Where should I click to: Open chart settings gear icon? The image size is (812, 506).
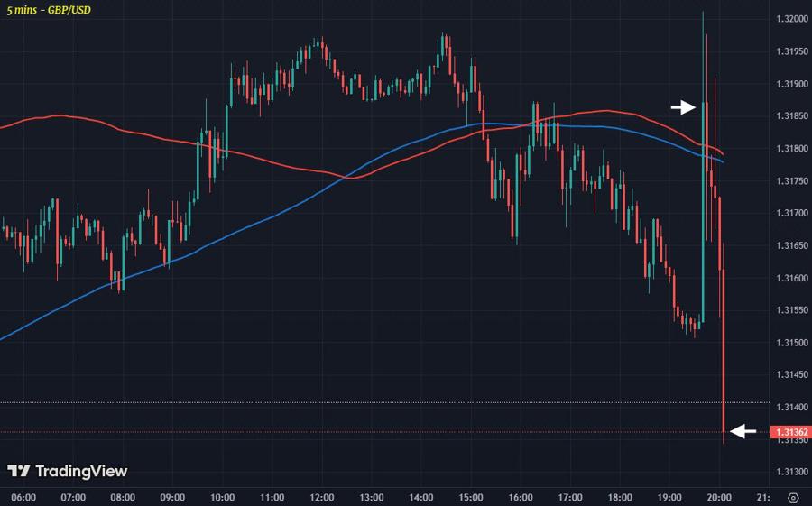tap(792, 498)
